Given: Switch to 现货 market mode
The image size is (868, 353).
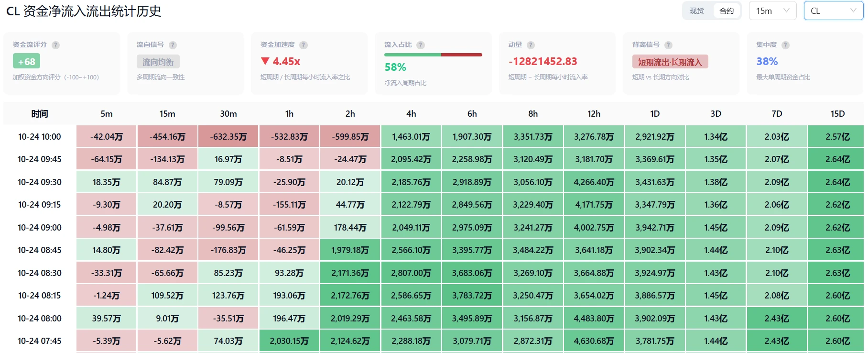Looking at the screenshot, I should click(x=697, y=11).
